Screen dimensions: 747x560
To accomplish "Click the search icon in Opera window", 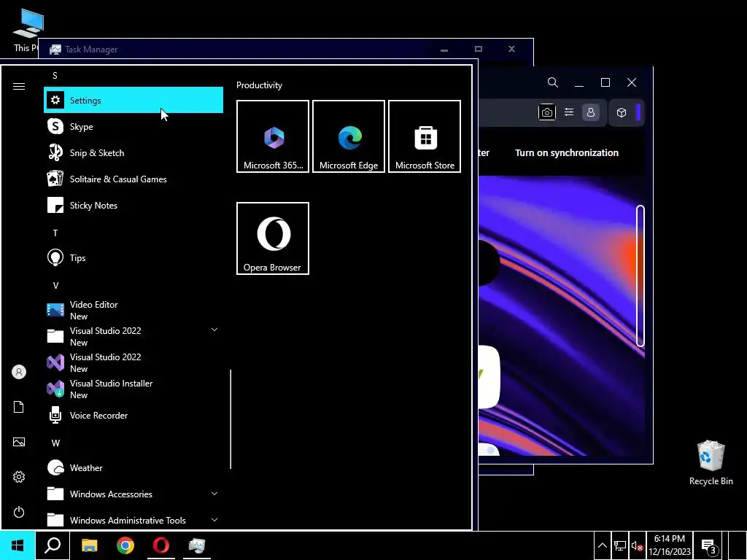I will [x=553, y=82].
